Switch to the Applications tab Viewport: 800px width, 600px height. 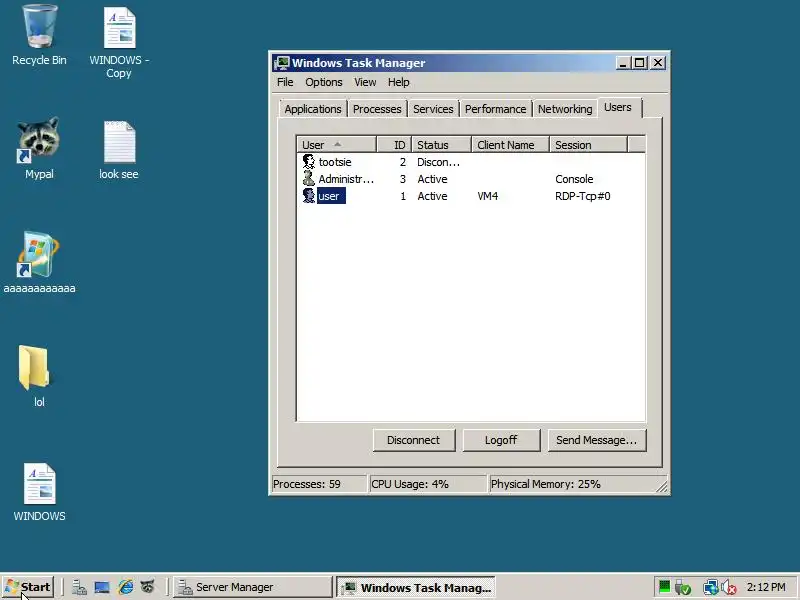tap(313, 109)
